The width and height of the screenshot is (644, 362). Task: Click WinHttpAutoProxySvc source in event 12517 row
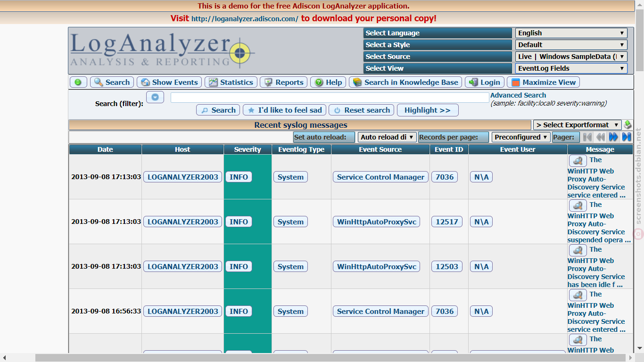(x=377, y=222)
